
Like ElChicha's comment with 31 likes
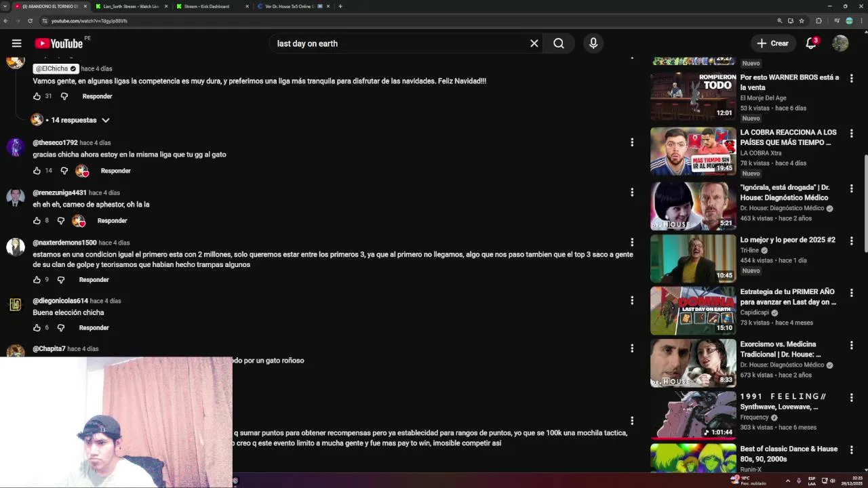(37, 96)
